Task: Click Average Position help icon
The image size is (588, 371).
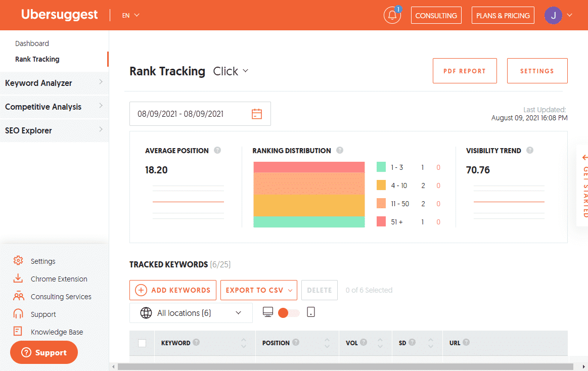Action: (x=217, y=150)
